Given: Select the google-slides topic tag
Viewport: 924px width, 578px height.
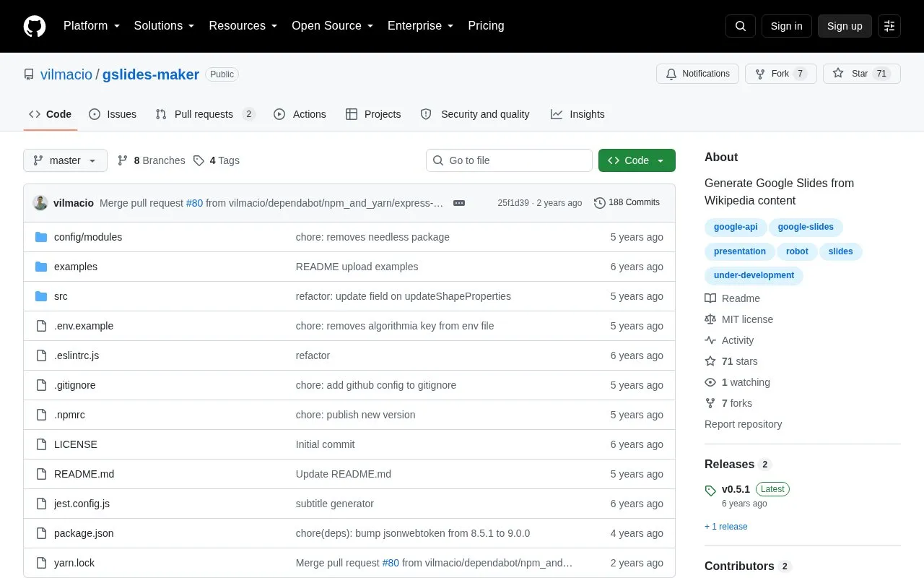Looking at the screenshot, I should [806, 227].
